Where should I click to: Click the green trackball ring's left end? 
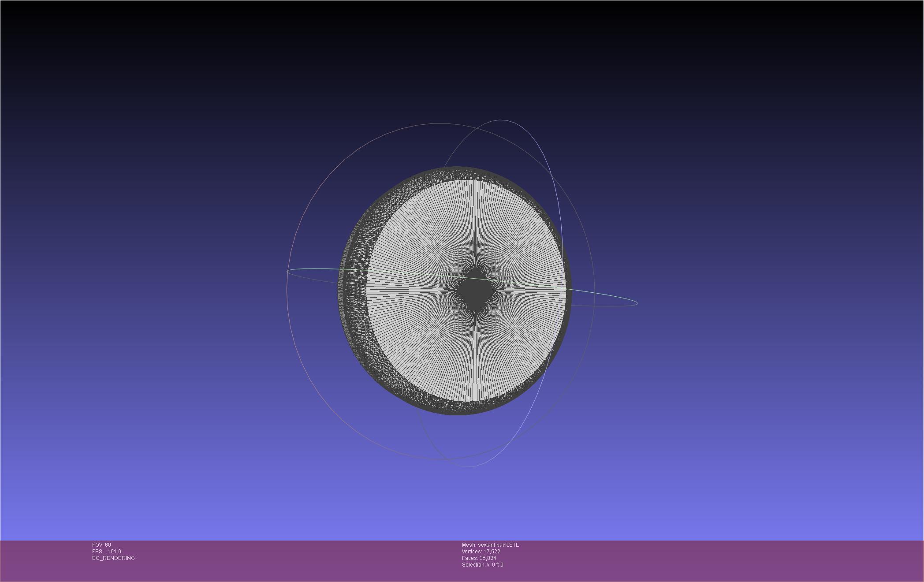point(288,271)
